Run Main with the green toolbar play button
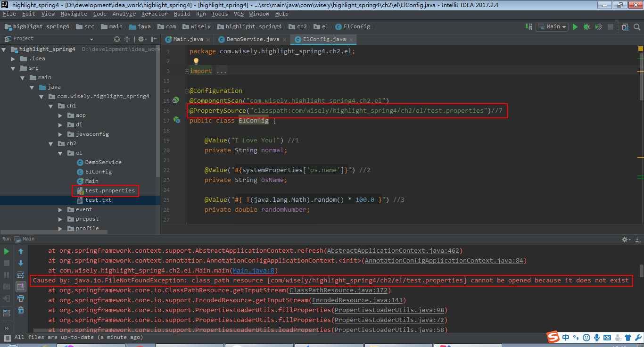The image size is (644, 347). coord(575,27)
